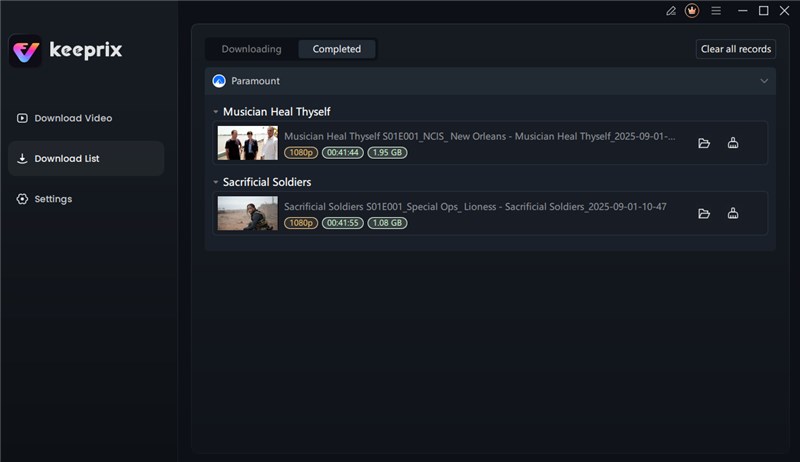Image resolution: width=800 pixels, height=462 pixels.
Task: Collapse the Sacrificial Soldiers group
Action: pyautogui.click(x=215, y=182)
